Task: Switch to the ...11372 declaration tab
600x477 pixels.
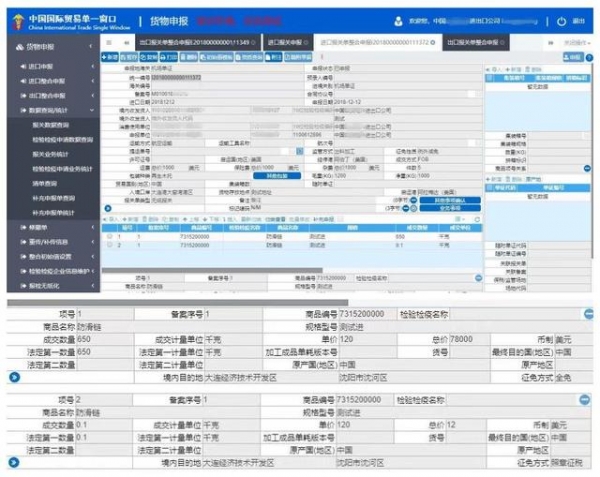Action: pos(376,43)
